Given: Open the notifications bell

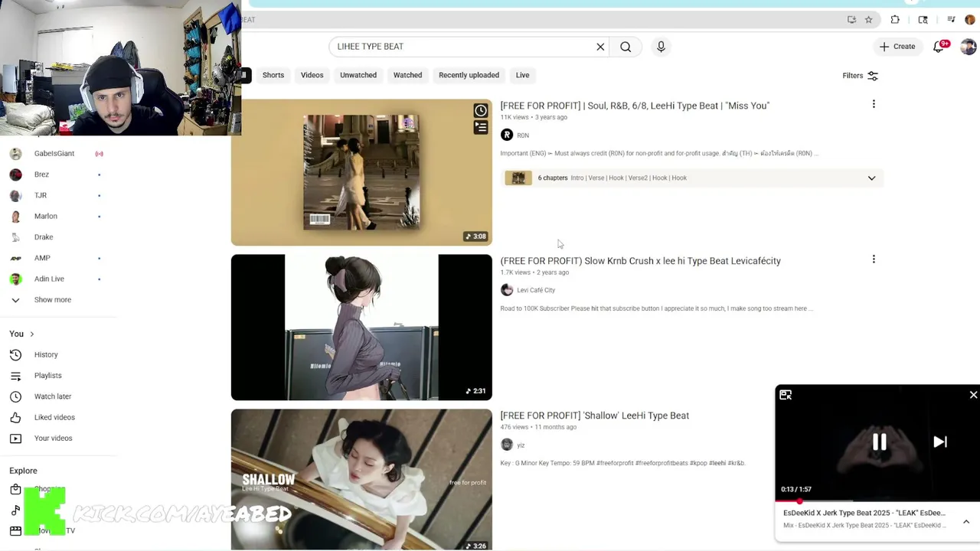Looking at the screenshot, I should click(939, 47).
